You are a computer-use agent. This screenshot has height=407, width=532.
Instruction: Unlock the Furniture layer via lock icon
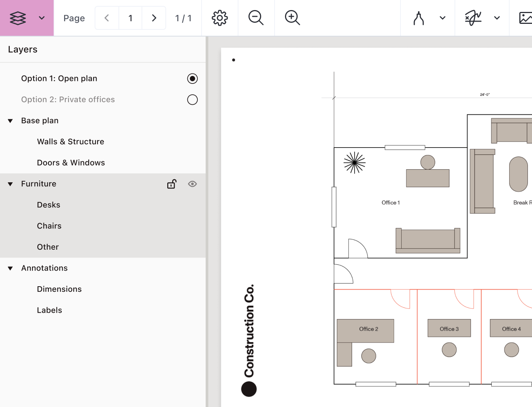[x=172, y=184]
